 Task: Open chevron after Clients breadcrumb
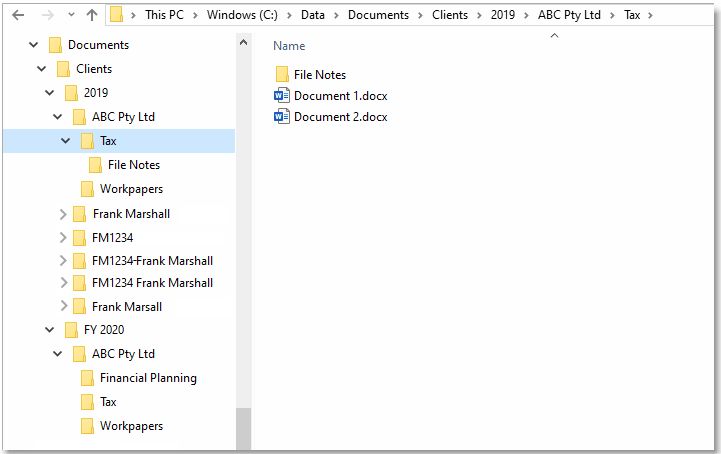click(479, 15)
